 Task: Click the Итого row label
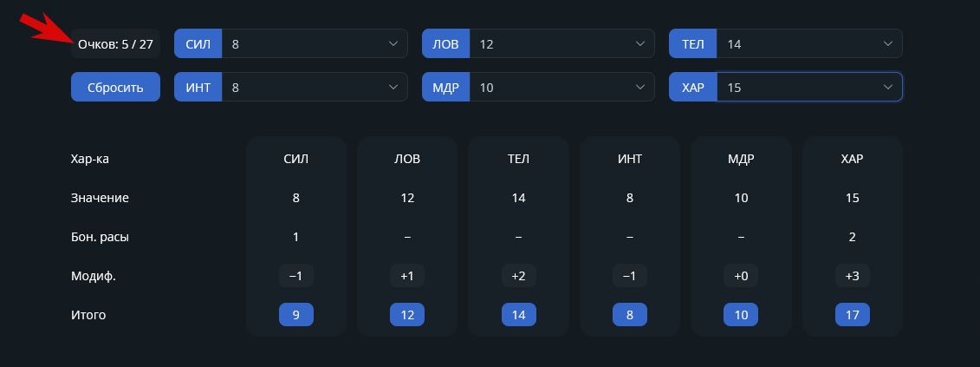click(x=88, y=315)
